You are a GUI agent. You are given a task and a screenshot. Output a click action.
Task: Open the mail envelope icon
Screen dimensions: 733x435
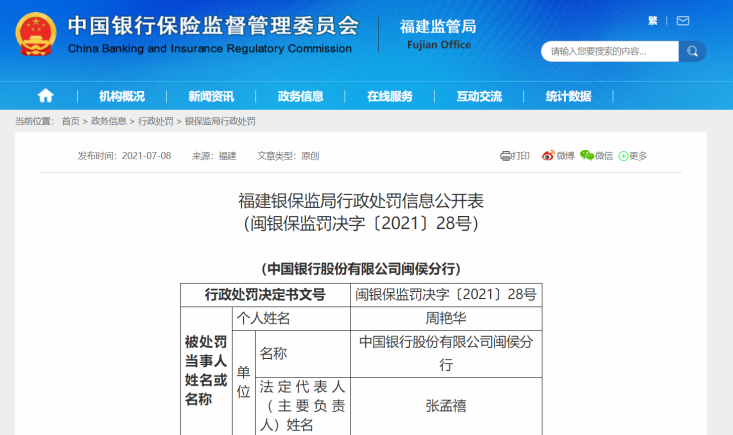click(x=683, y=21)
